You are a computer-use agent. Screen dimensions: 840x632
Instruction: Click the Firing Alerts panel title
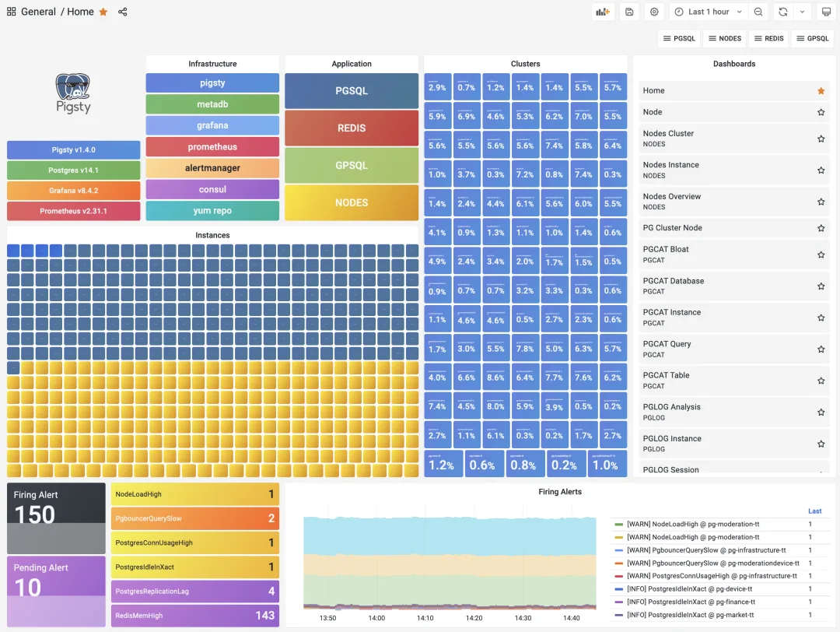[x=560, y=492]
